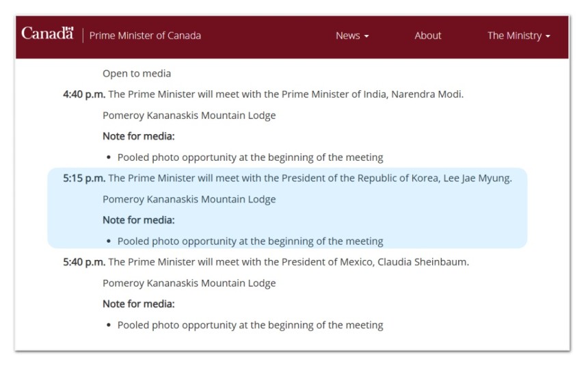Click Note for media heading under India meeting
Viewport: 588px width, 370px height.
pos(139,136)
